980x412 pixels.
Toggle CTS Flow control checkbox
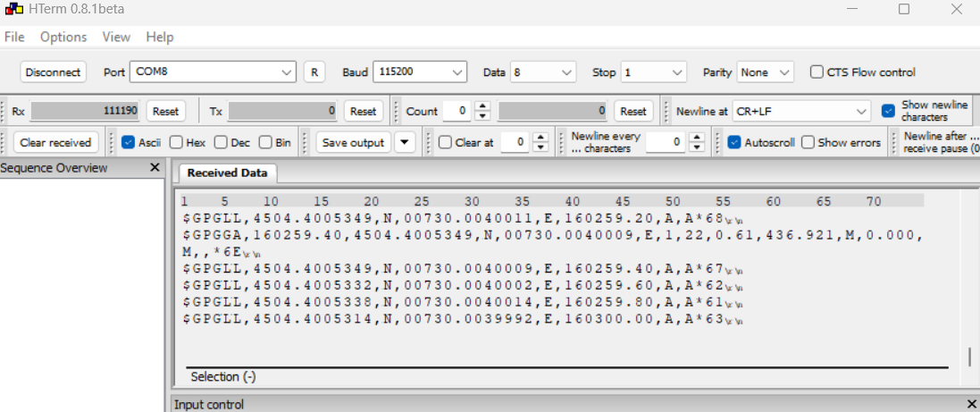[817, 72]
